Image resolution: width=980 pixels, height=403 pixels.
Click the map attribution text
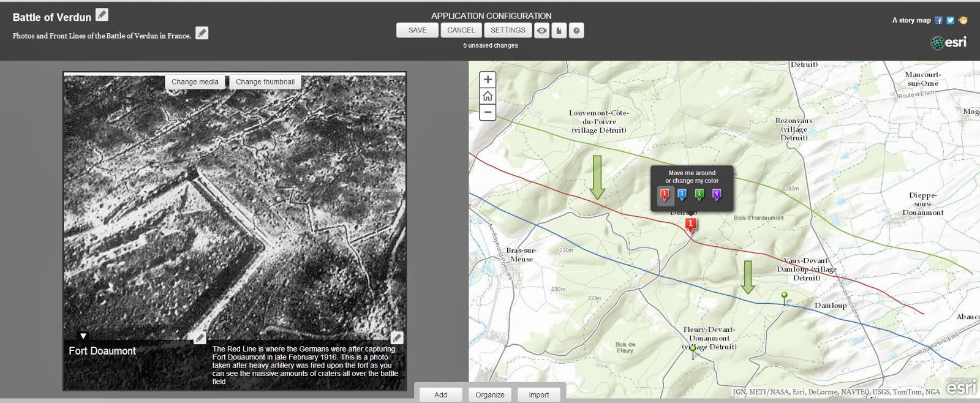point(836,392)
